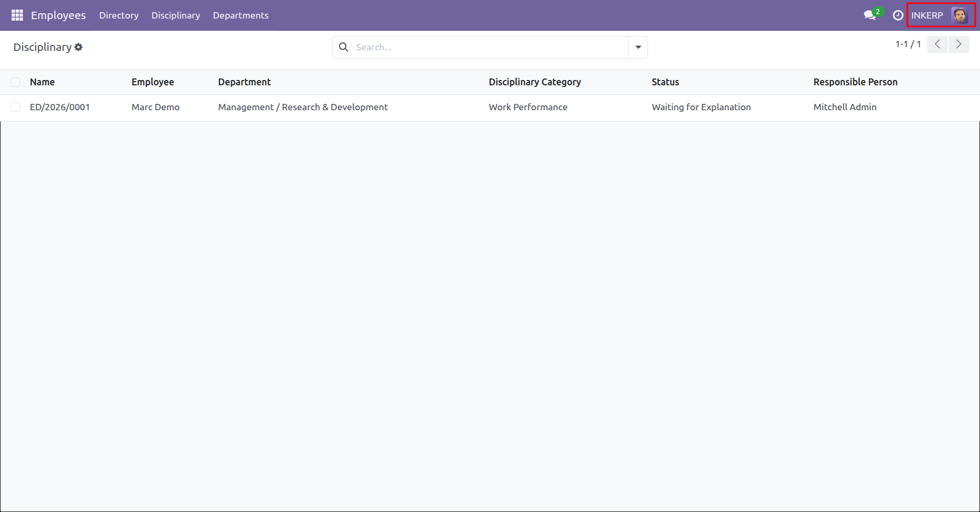Viewport: 980px width, 512px height.
Task: Open record ED/2026/0001
Action: [x=60, y=107]
